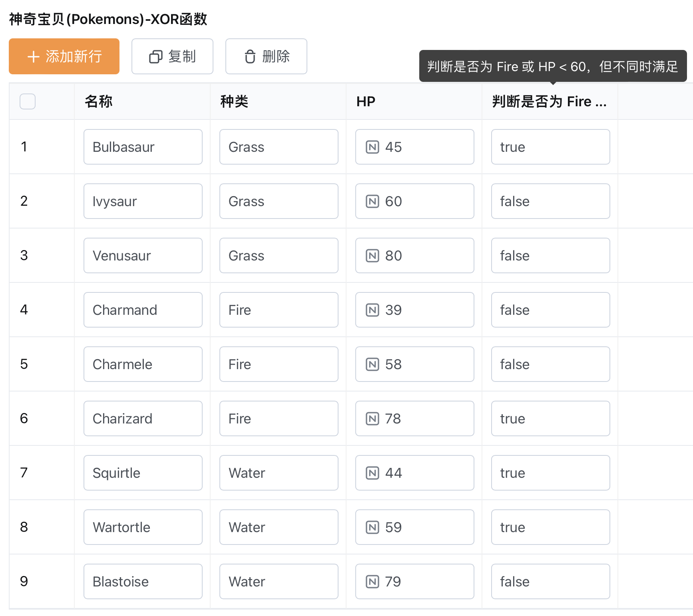Click the 删除 delete button
693x616 pixels.
[x=266, y=56]
